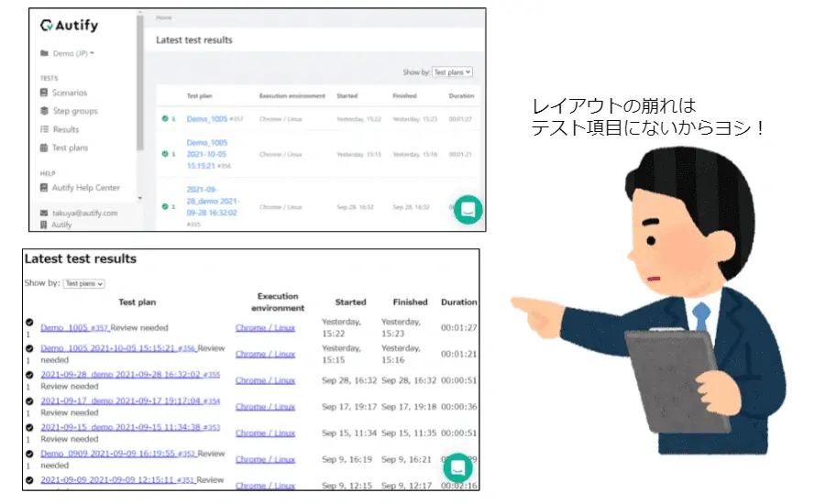
Task: Click the sidebar vertical scrollbar thumb
Action: point(139,83)
